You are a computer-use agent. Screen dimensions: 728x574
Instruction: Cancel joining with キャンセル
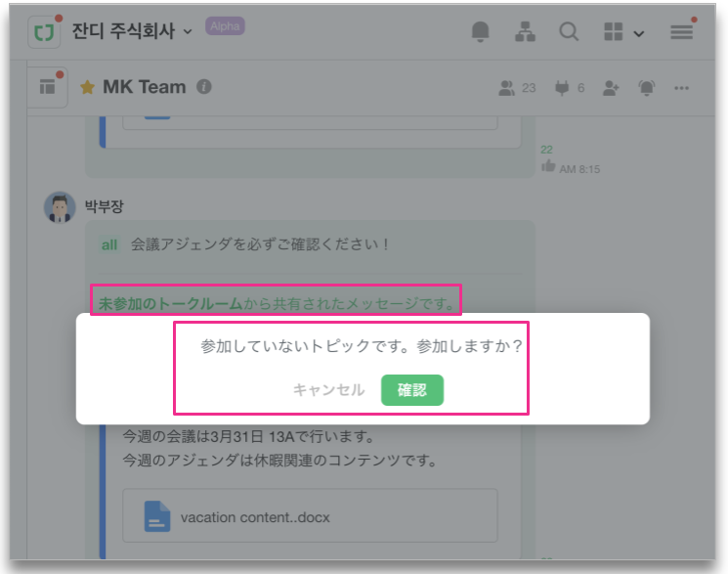pos(328,390)
